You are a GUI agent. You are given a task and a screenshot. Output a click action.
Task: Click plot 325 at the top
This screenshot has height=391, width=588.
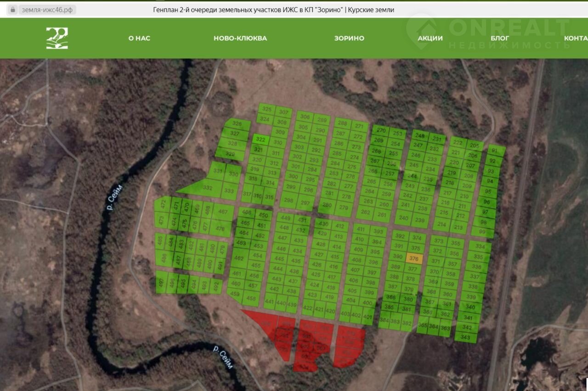pos(266,110)
